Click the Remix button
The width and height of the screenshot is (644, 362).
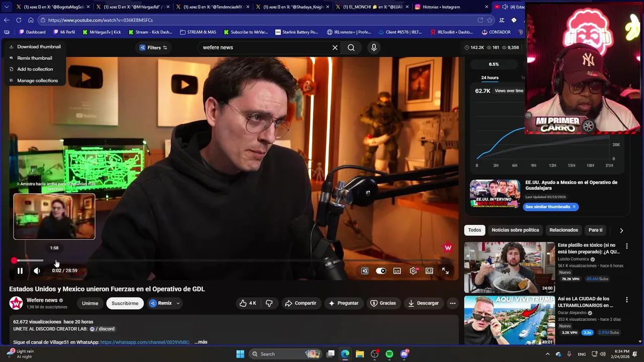160,303
